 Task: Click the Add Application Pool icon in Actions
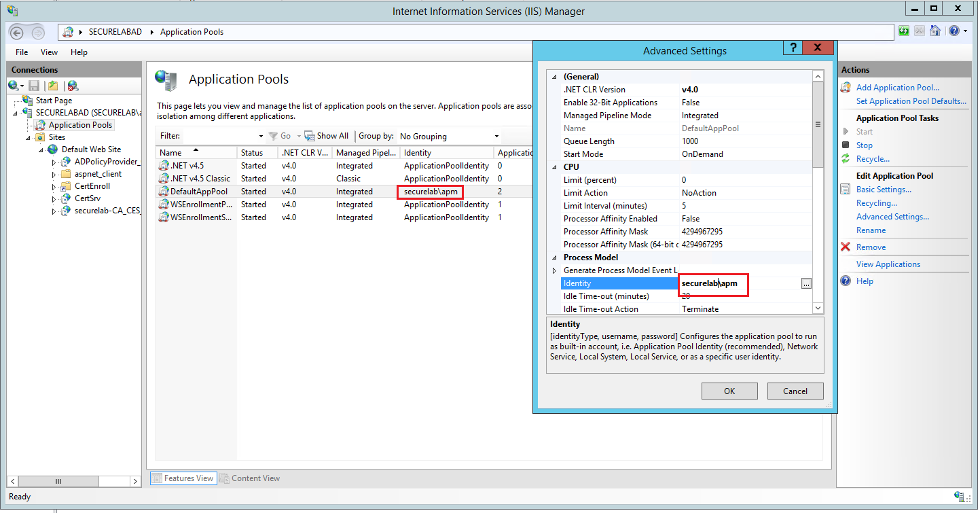click(846, 88)
